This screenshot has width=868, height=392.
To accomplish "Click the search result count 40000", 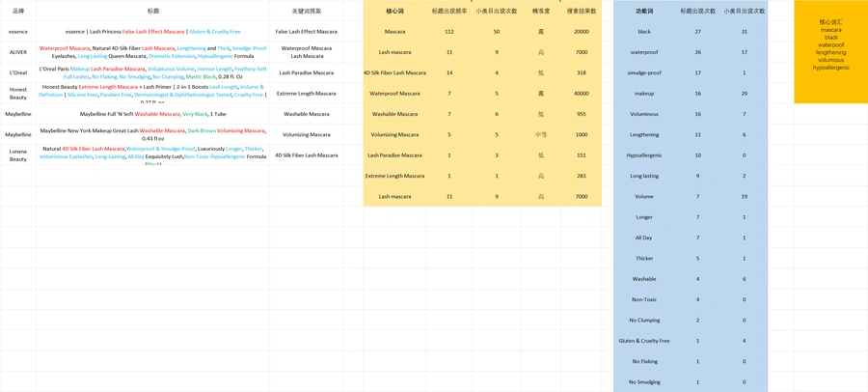I will click(582, 93).
